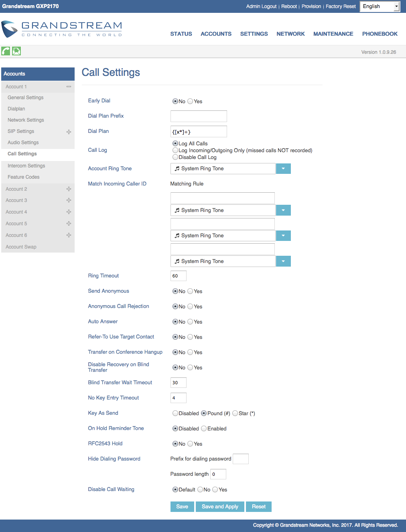This screenshot has height=532, width=406.
Task: Choose Star (*) for Key As Send
Action: click(x=235, y=413)
